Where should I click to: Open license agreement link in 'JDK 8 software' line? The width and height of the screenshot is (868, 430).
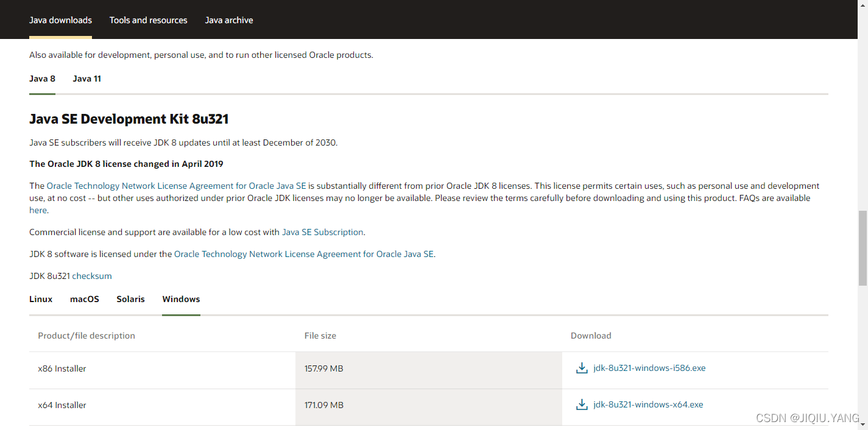tap(304, 254)
